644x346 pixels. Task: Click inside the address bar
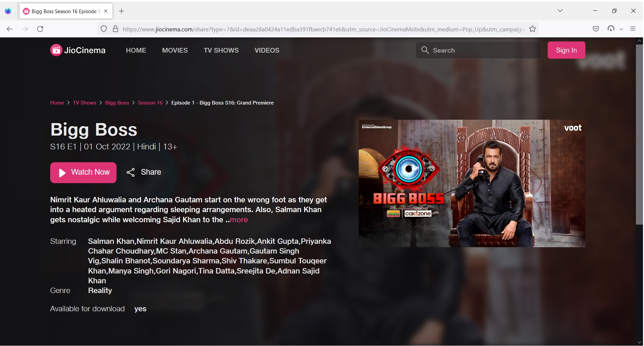[x=303, y=29]
